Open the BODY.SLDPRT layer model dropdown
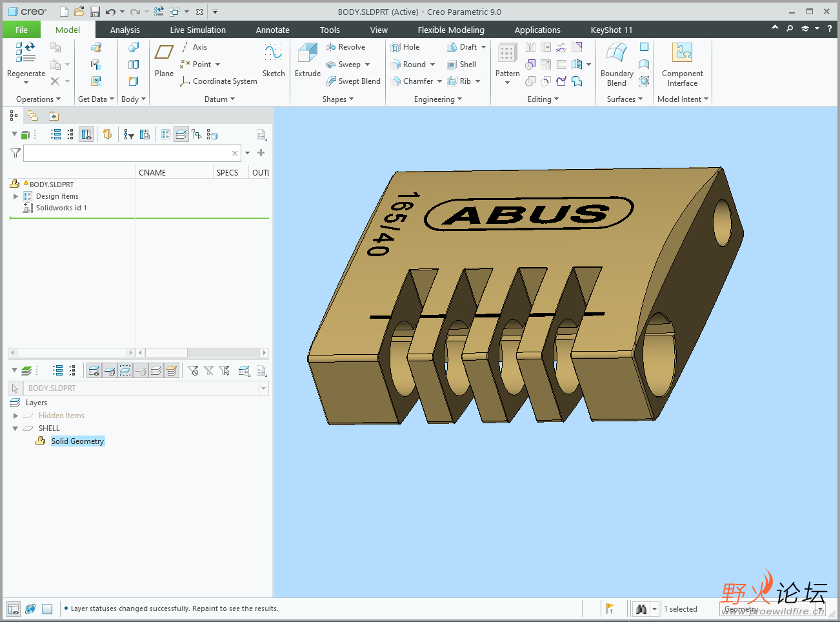 pyautogui.click(x=263, y=388)
